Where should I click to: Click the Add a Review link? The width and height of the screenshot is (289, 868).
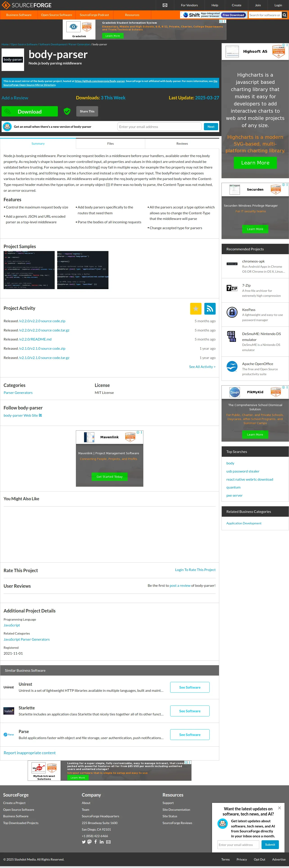point(15,98)
